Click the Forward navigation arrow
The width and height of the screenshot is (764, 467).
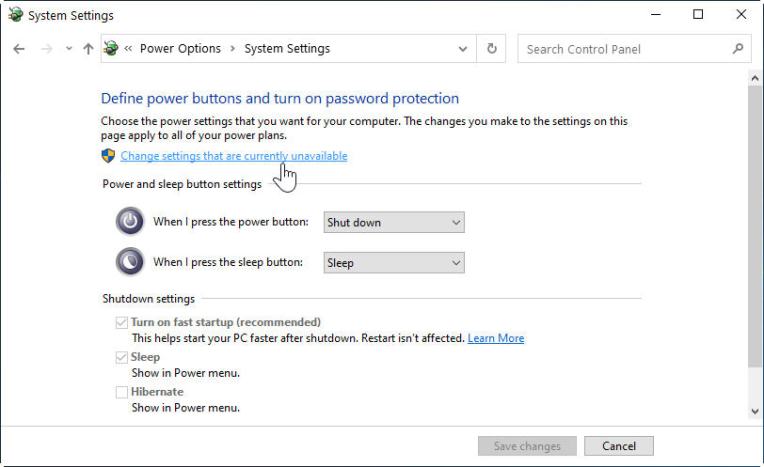45,49
